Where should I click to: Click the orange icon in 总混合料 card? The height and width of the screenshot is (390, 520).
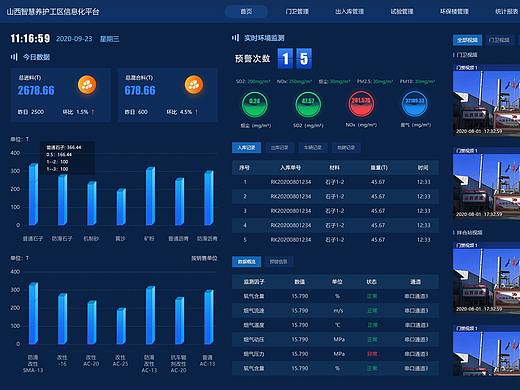tap(194, 85)
